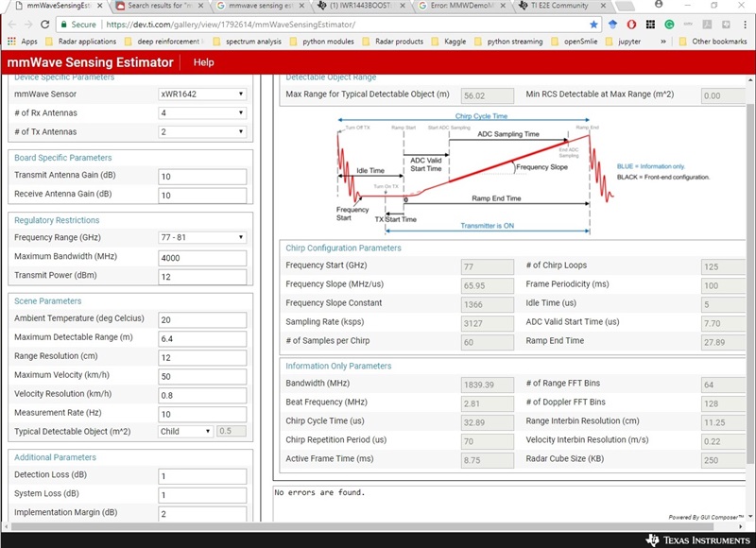Open the openSmile bookmark folder
This screenshot has height=548, width=756.
tap(575, 42)
